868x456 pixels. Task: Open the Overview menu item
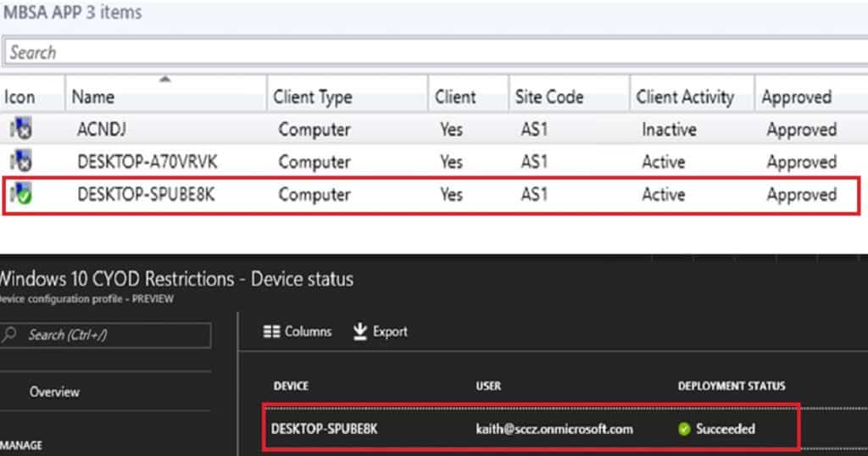[x=54, y=392]
